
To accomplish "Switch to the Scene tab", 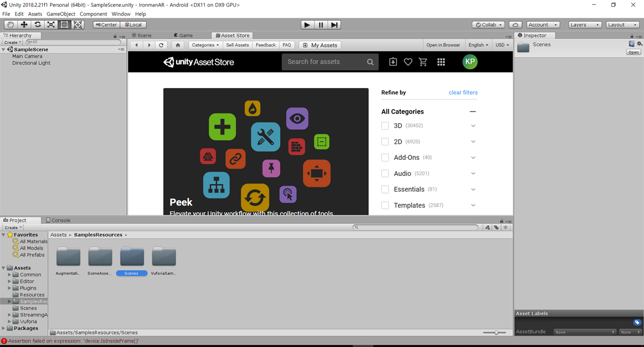I will point(141,35).
